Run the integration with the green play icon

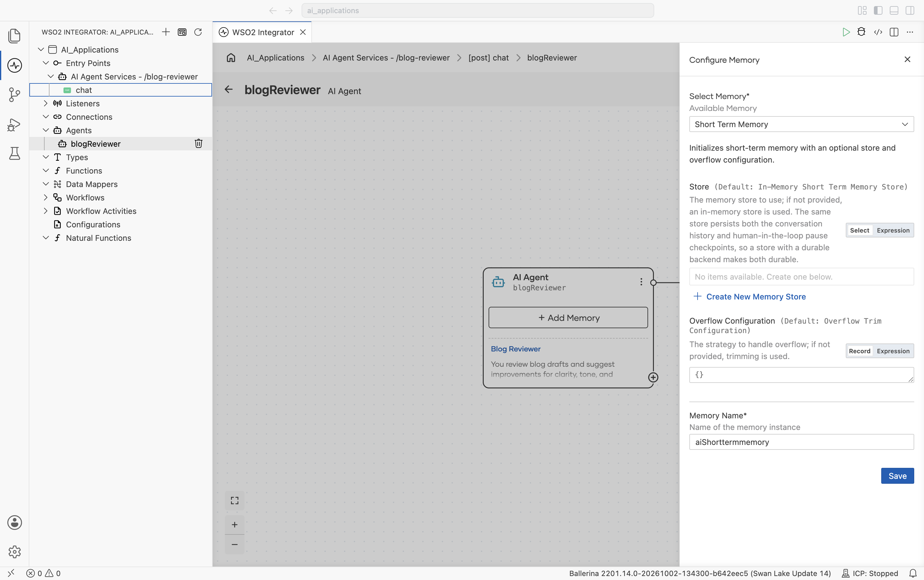click(x=846, y=32)
